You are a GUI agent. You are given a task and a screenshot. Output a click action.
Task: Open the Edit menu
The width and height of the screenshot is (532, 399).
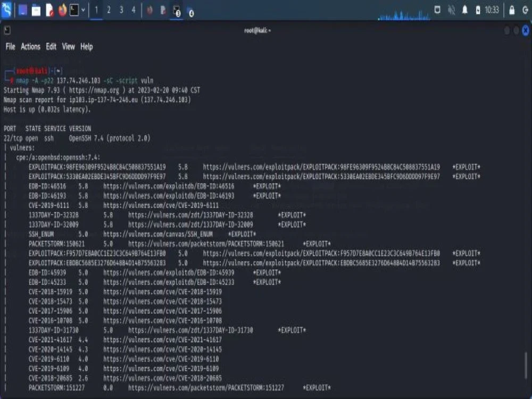(x=51, y=46)
